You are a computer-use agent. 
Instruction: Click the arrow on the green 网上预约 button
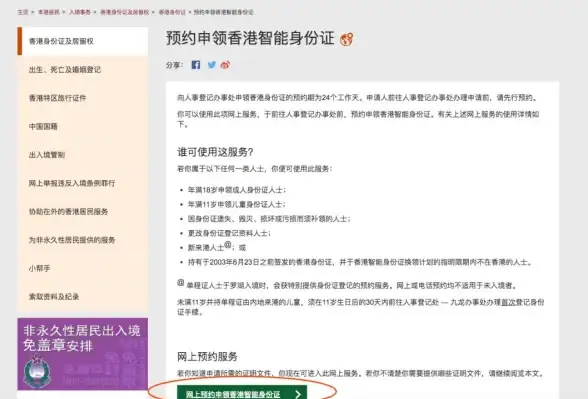(x=298, y=394)
